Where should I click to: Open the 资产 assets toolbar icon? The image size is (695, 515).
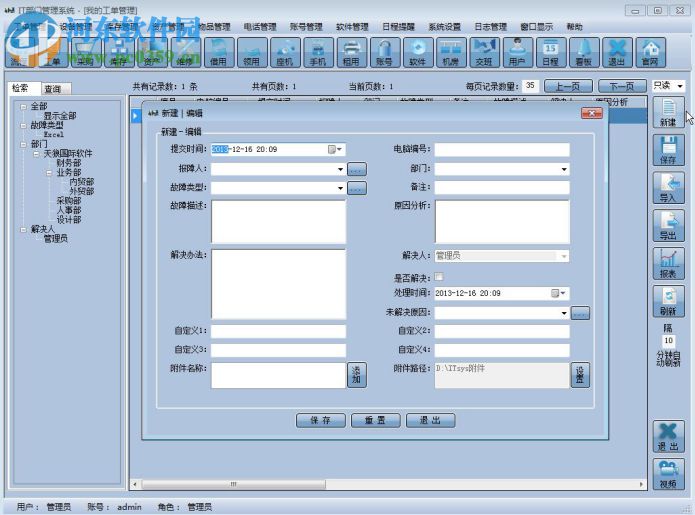click(152, 53)
